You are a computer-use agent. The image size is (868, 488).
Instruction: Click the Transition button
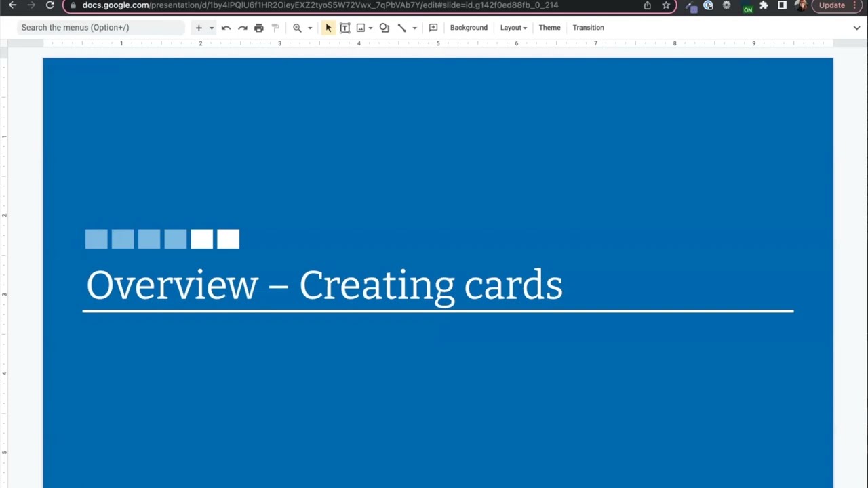pos(588,28)
